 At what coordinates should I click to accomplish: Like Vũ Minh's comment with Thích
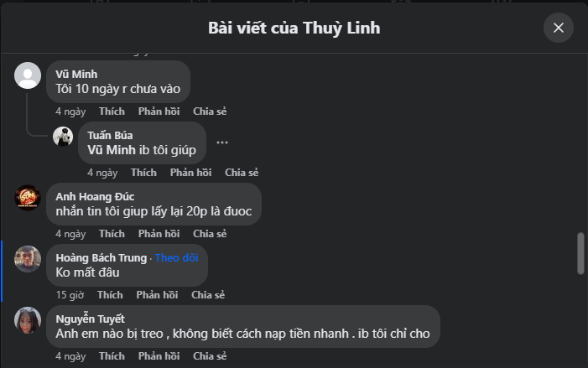tap(112, 111)
